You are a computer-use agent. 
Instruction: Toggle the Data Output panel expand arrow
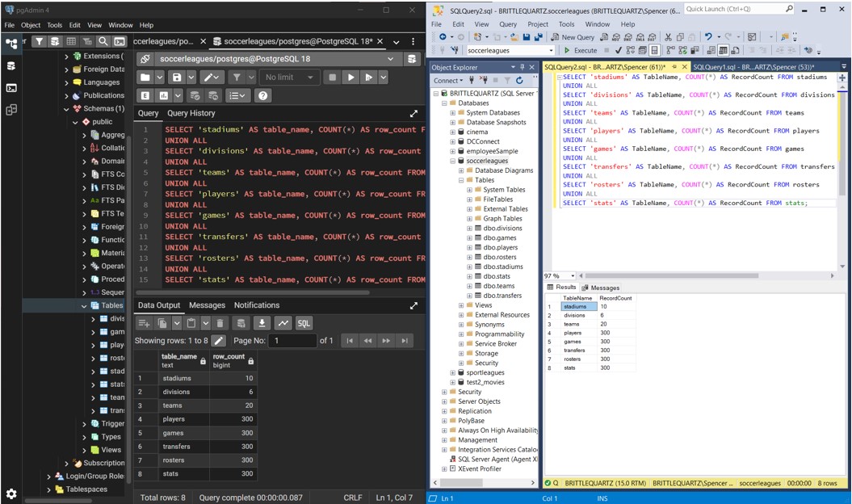point(413,305)
